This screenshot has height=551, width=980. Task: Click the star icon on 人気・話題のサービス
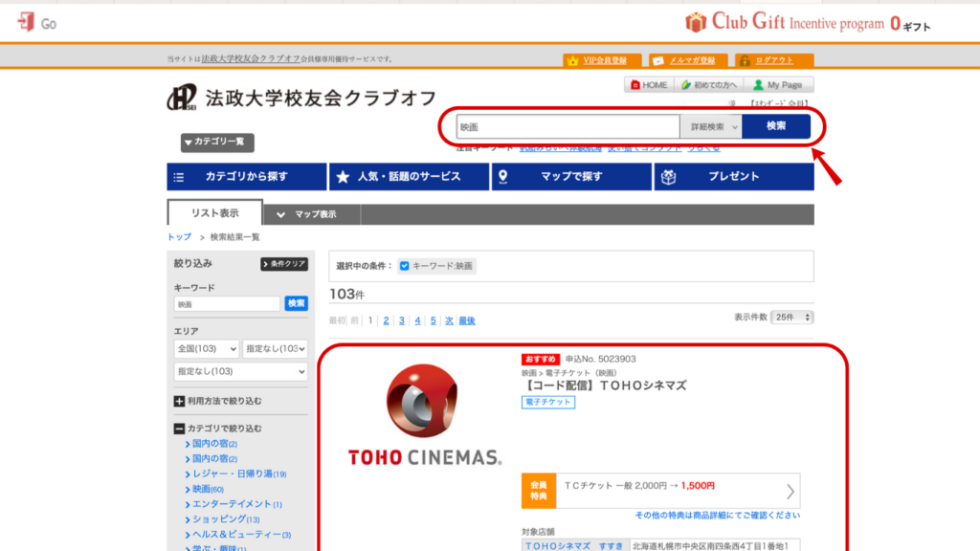click(x=343, y=177)
